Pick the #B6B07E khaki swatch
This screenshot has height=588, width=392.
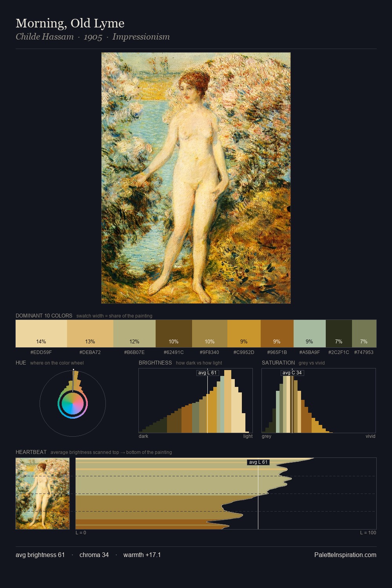click(134, 334)
